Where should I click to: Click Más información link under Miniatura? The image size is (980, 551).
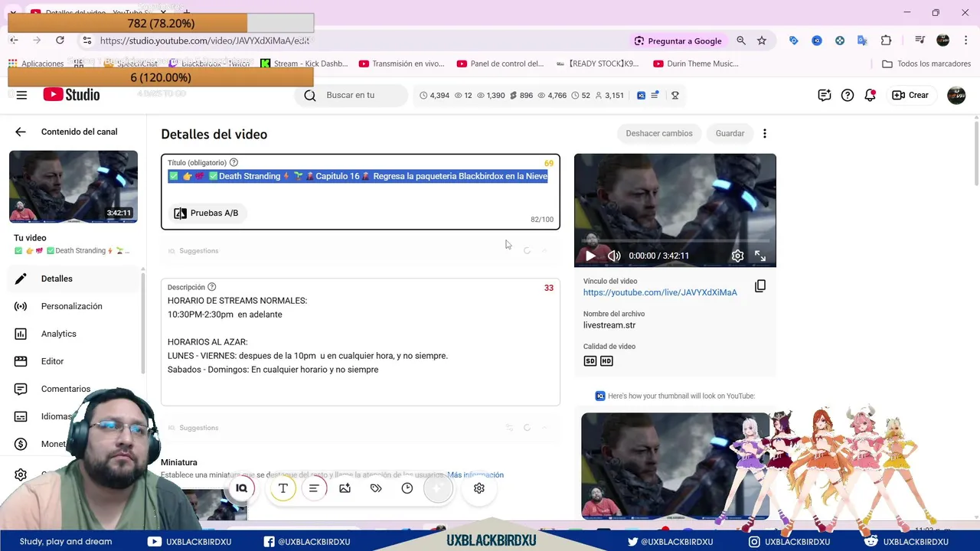(475, 474)
